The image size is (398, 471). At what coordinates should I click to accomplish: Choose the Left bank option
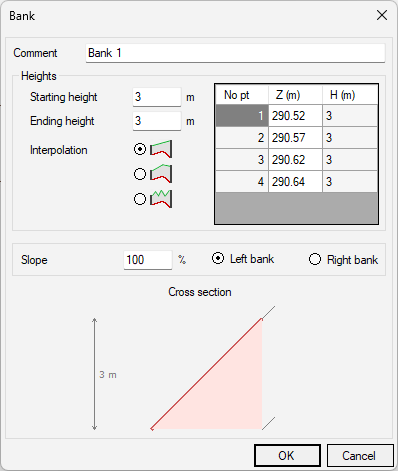(243, 259)
